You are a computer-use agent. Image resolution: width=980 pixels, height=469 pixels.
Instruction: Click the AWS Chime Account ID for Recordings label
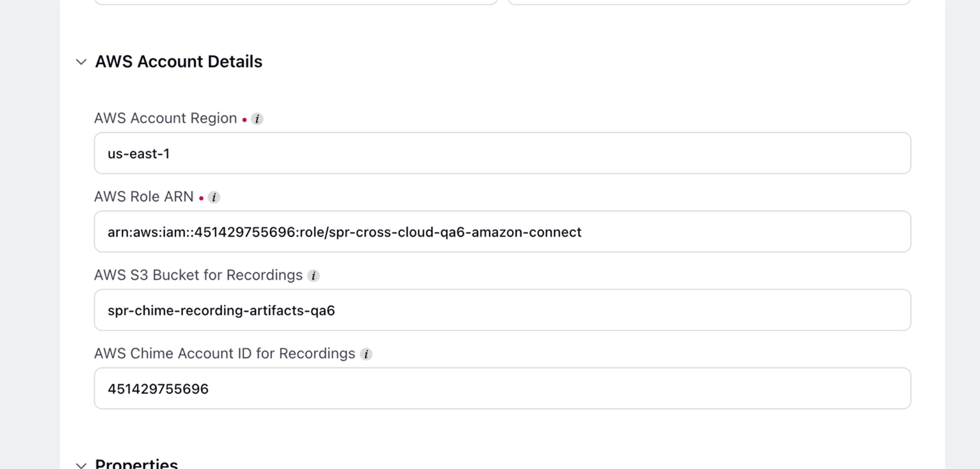pos(225,353)
